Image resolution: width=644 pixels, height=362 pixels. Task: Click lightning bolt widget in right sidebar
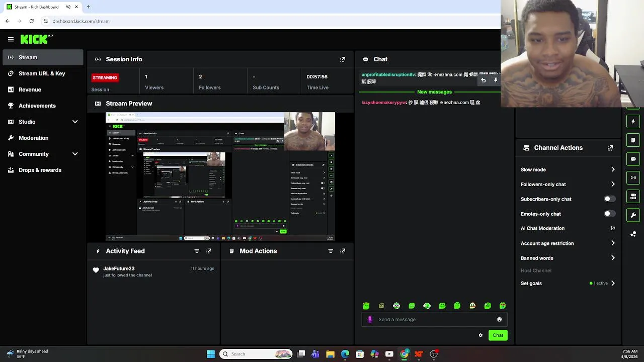[633, 122]
